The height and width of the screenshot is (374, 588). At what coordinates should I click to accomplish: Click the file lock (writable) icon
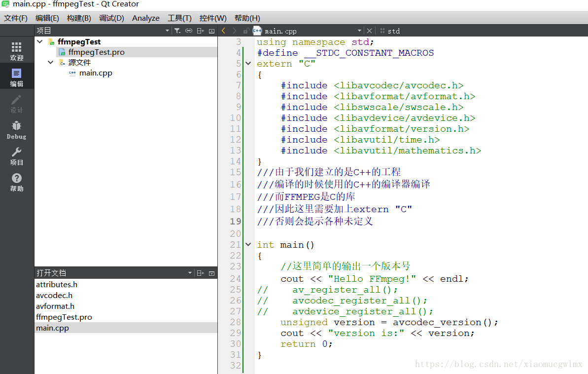[x=246, y=31]
